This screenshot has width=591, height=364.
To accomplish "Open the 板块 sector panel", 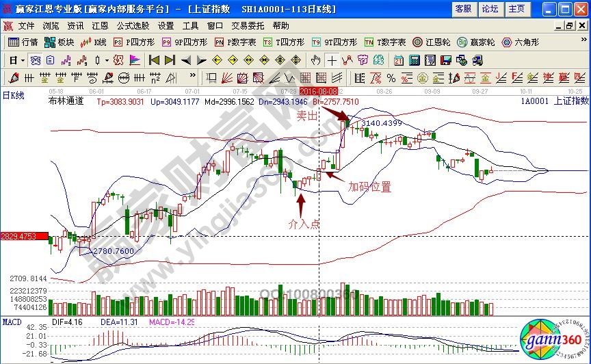I will [60, 42].
